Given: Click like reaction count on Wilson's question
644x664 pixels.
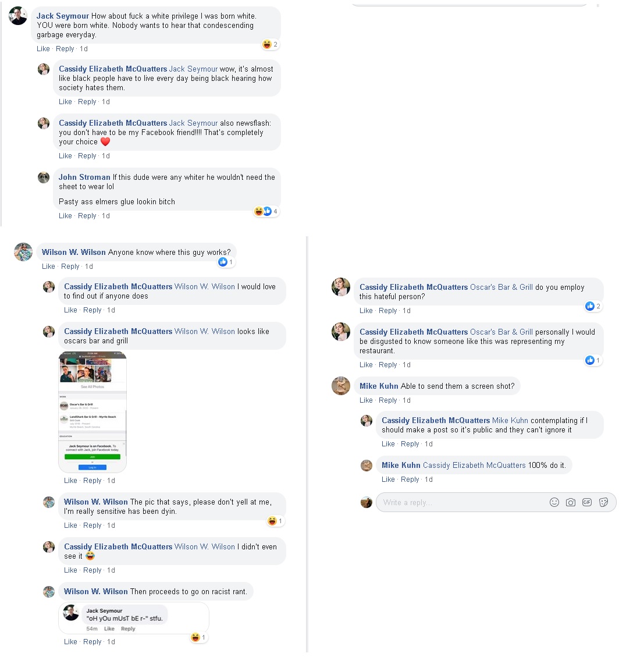Looking at the screenshot, I should [226, 262].
